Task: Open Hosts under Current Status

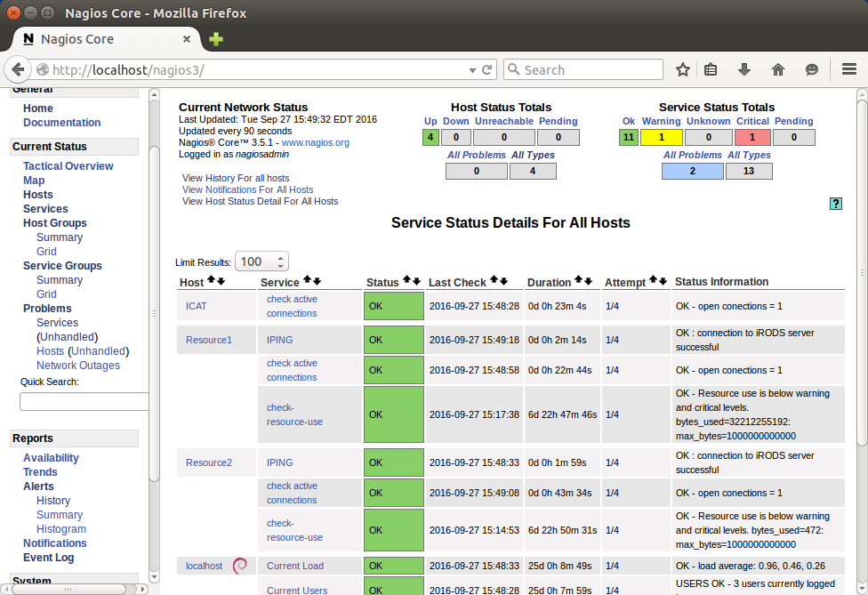Action: tap(38, 195)
